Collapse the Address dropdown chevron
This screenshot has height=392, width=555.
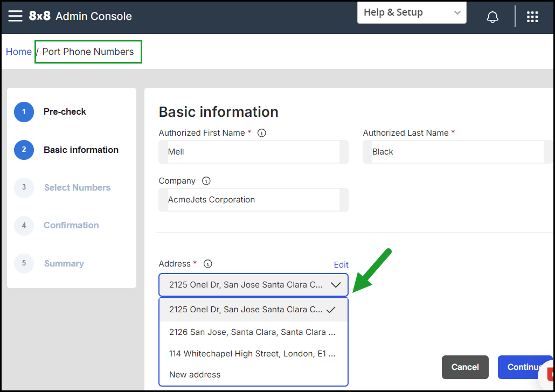[x=336, y=285]
